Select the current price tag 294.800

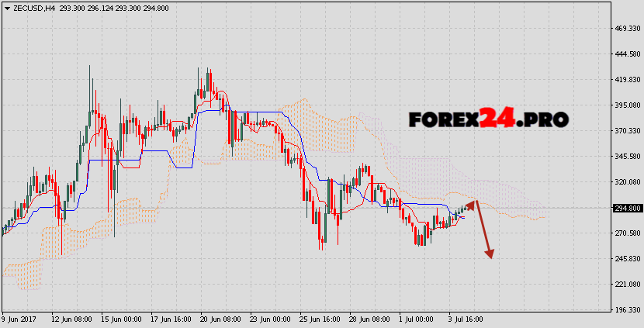point(625,208)
